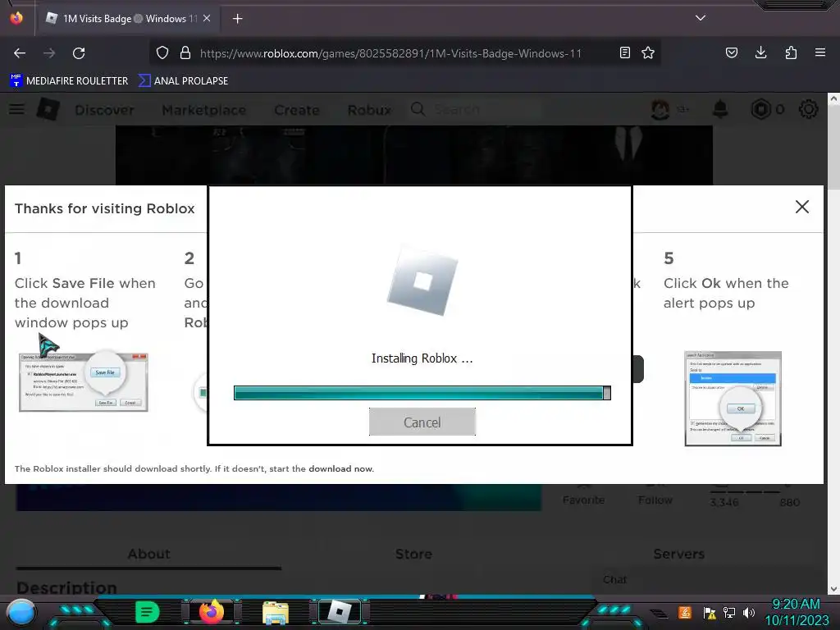The image size is (840, 630).
Task: Open the Roblox settings gear
Action: tap(808, 109)
